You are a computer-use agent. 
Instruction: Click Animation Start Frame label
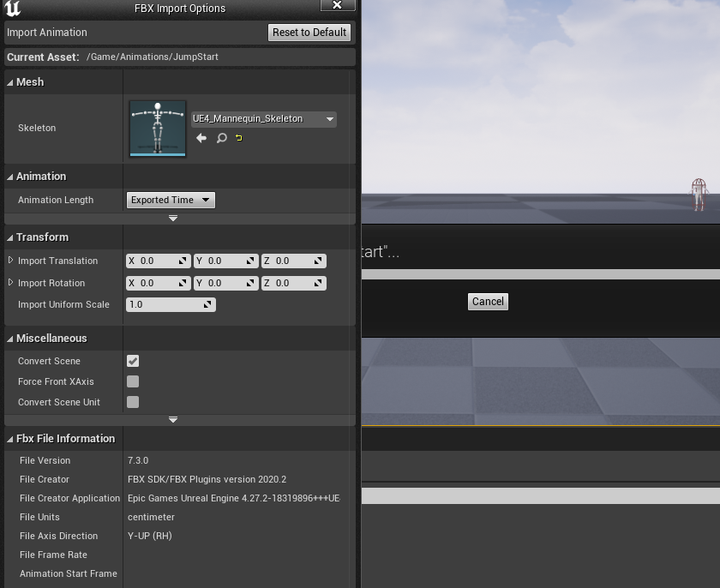pos(69,573)
